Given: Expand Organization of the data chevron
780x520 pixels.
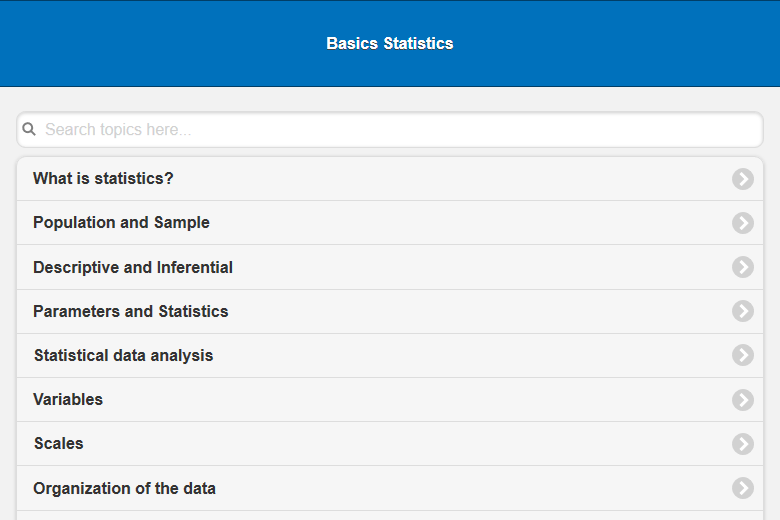Looking at the screenshot, I should coord(742,488).
